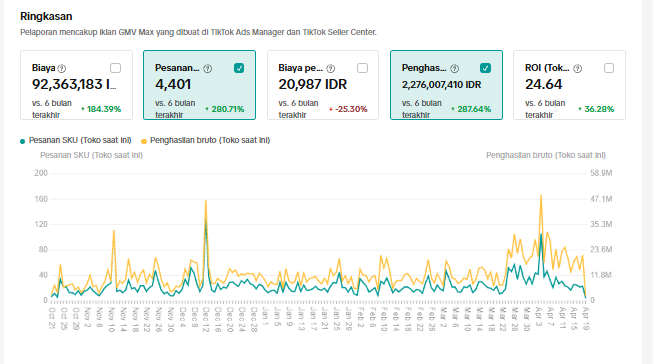This screenshot has width=653, height=364.
Task: Click the Dec 12 date axis label
Action: [206, 319]
